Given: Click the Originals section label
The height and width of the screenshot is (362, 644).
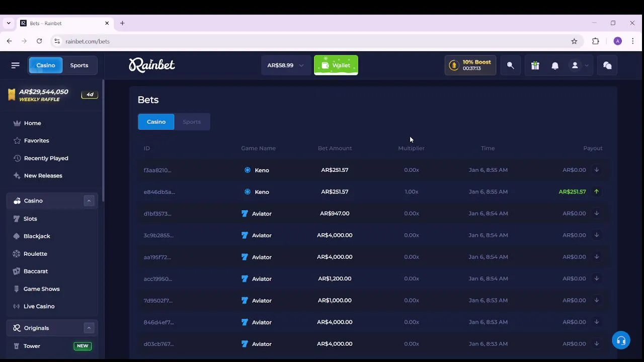Looking at the screenshot, I should (x=36, y=328).
